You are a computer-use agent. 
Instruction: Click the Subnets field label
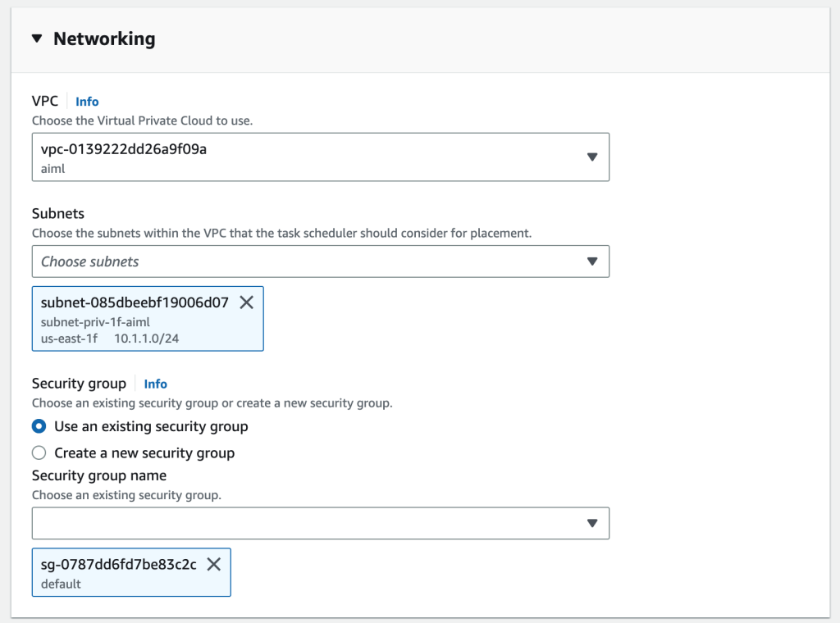click(58, 214)
